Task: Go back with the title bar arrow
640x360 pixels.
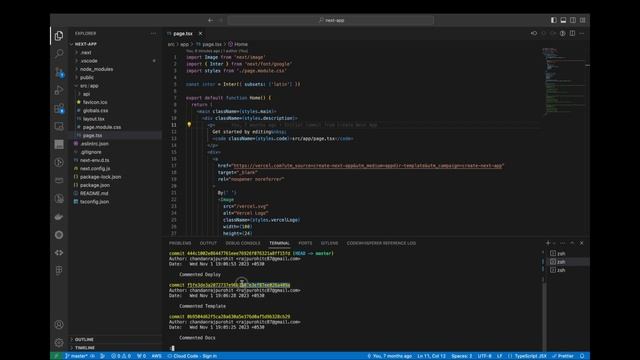Action: 210,20
